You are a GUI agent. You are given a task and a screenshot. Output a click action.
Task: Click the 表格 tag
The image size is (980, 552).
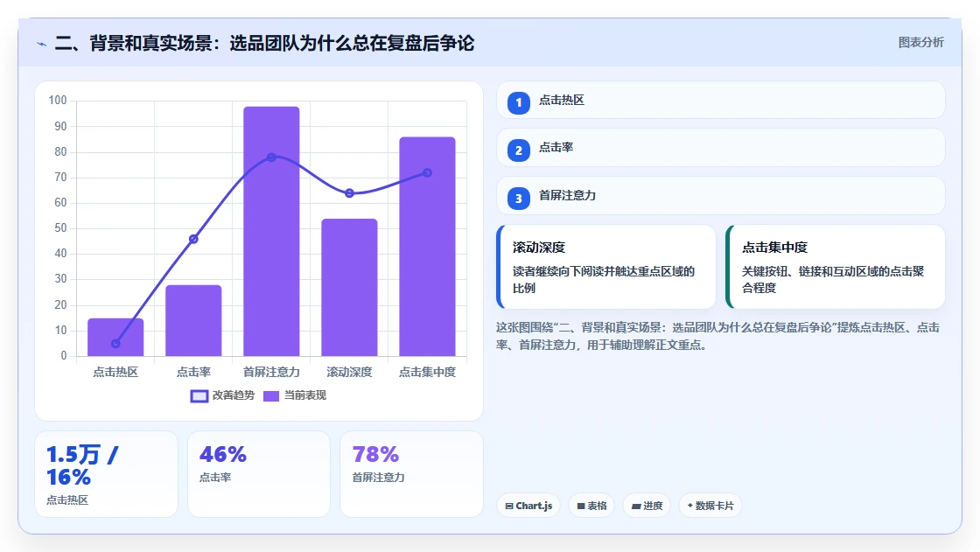(x=591, y=506)
